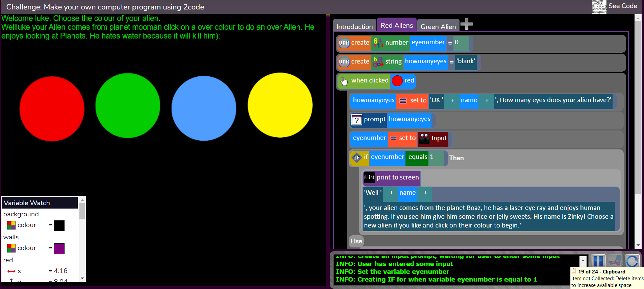Click the VAR icon on eyenumber block
The height and width of the screenshot is (289, 644).
tap(344, 43)
